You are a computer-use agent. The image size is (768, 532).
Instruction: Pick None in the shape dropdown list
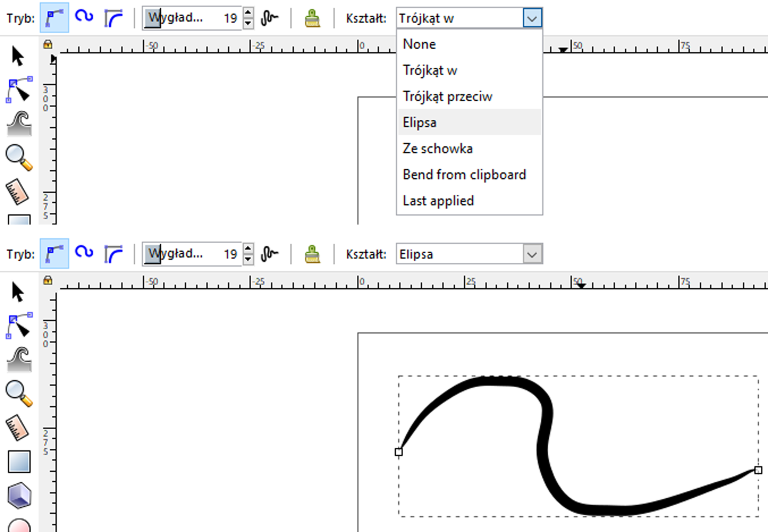click(419, 44)
